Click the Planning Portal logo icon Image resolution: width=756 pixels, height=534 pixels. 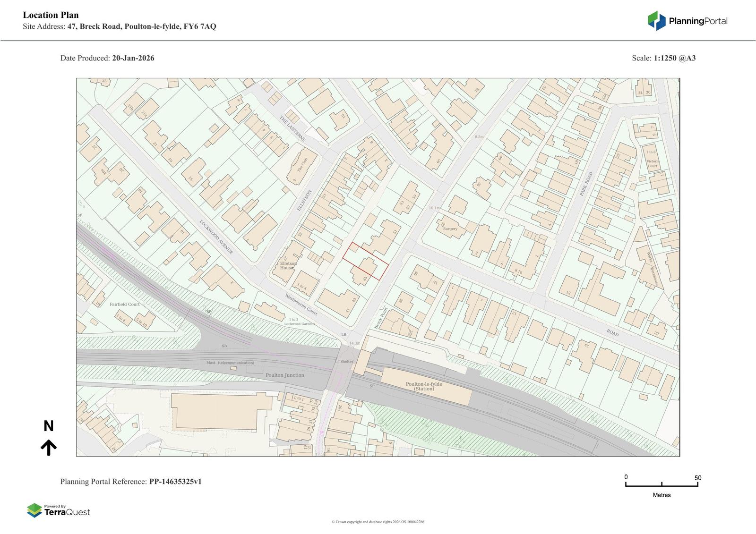point(657,21)
